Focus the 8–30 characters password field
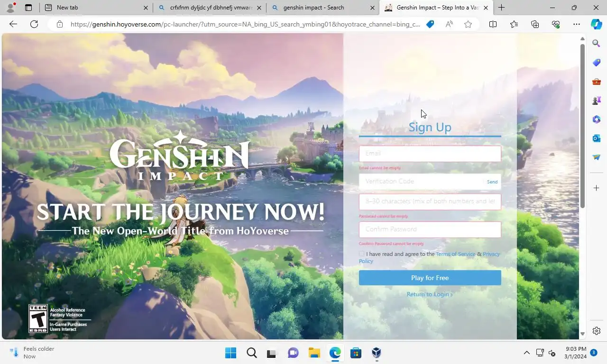Viewport: 607px width, 364px height. 430,201
